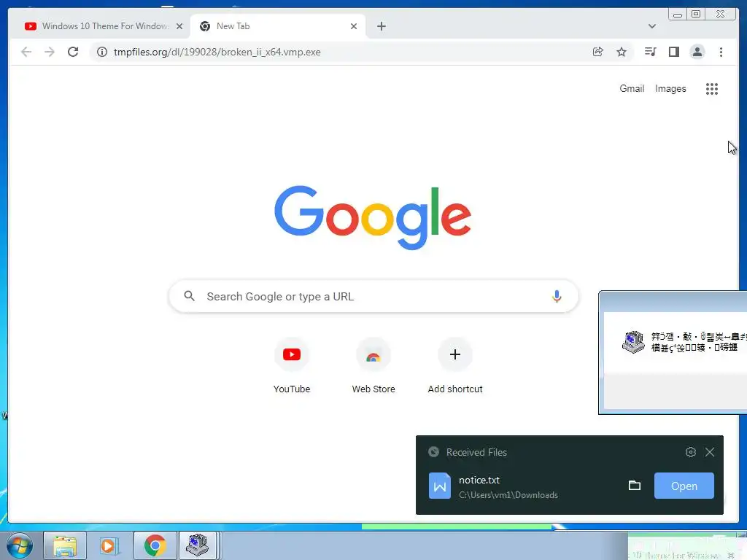Go forward using the browser forward arrow
Screen dimensions: 747x560
[49, 52]
